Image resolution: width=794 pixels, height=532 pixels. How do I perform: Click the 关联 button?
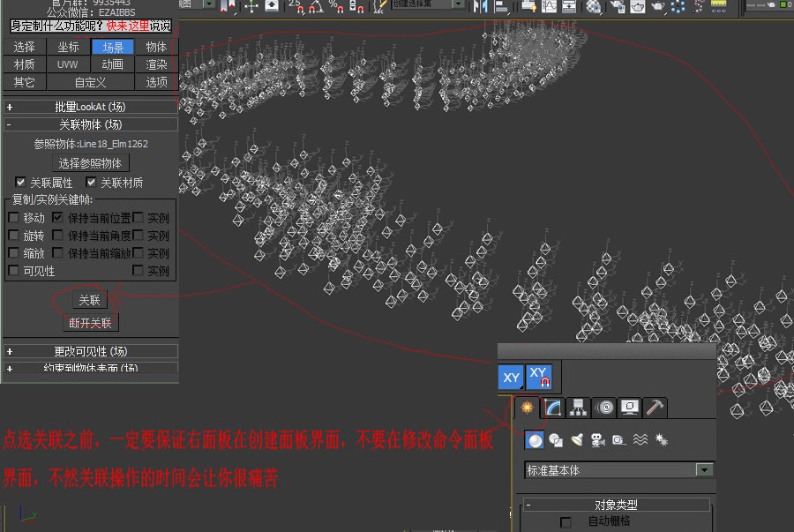(90, 300)
